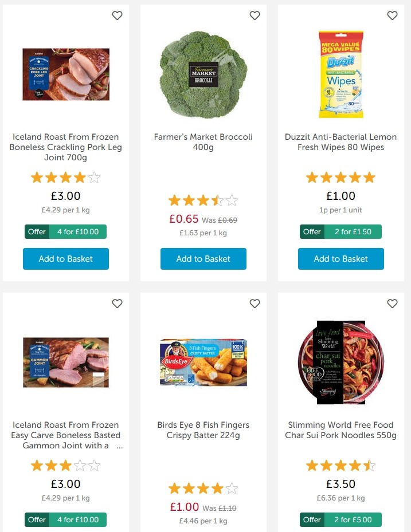Click a star rating on the fish fingers

click(x=203, y=488)
